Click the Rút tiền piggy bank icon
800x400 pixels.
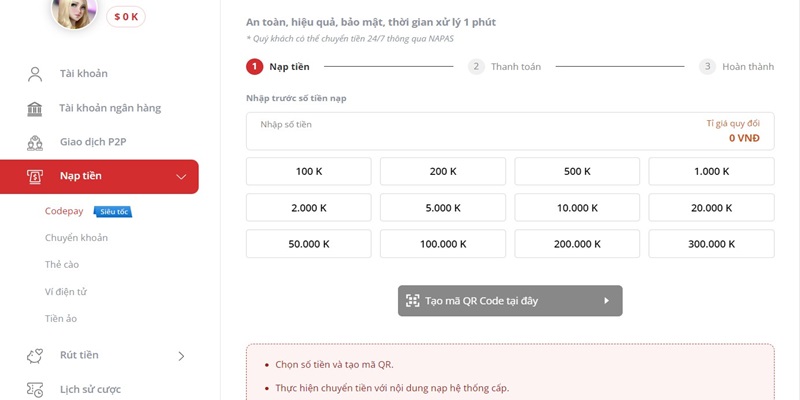[x=35, y=356]
